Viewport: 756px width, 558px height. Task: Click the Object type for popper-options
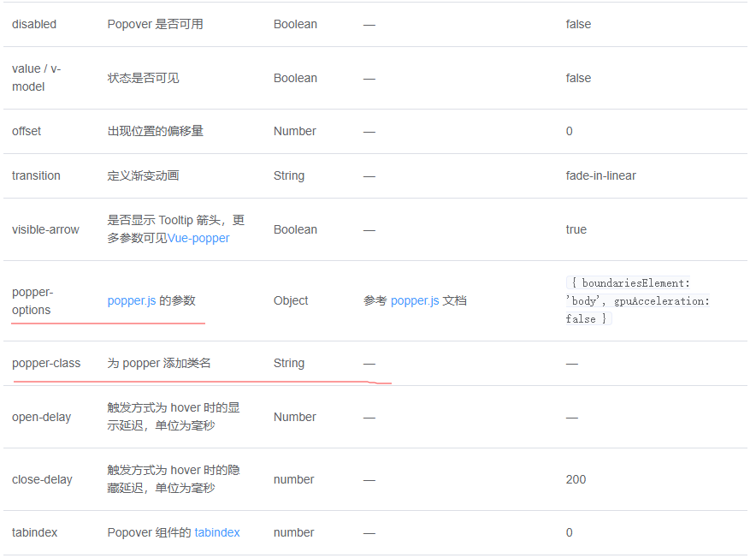click(x=291, y=300)
